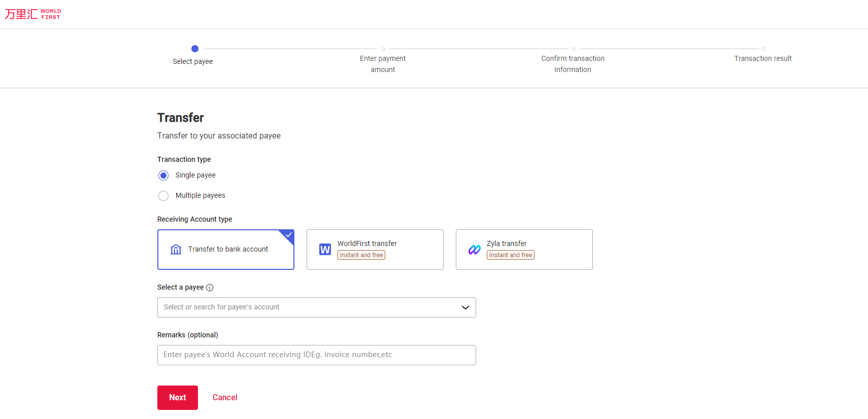Go to Confirm transaction information step
This screenshot has height=419, width=868.
pos(573,63)
